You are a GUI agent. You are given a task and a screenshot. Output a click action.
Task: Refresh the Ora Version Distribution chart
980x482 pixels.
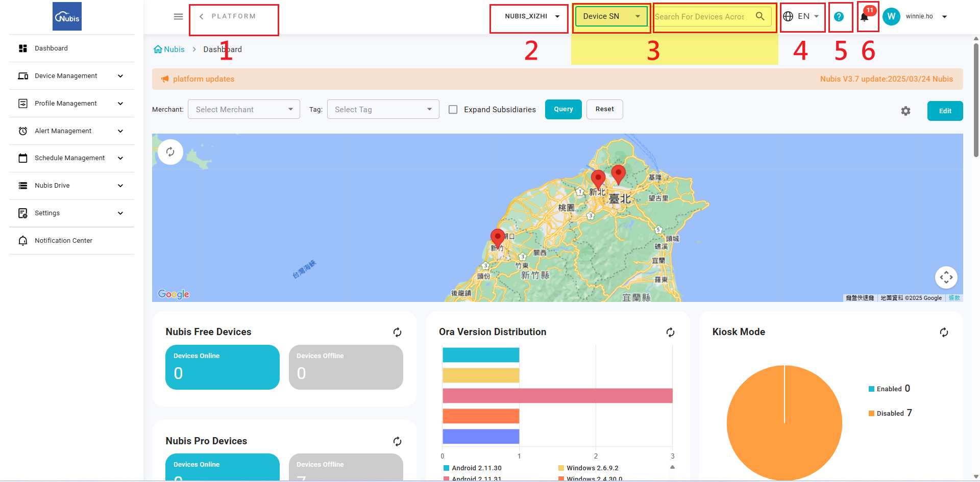[670, 333]
